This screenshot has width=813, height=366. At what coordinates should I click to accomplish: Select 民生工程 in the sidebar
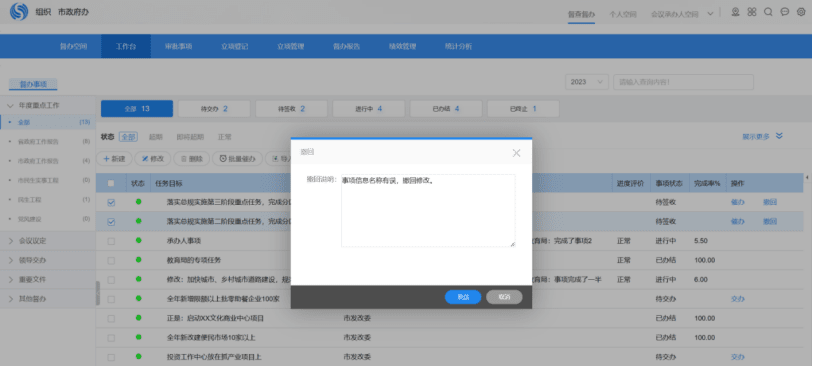pos(30,200)
